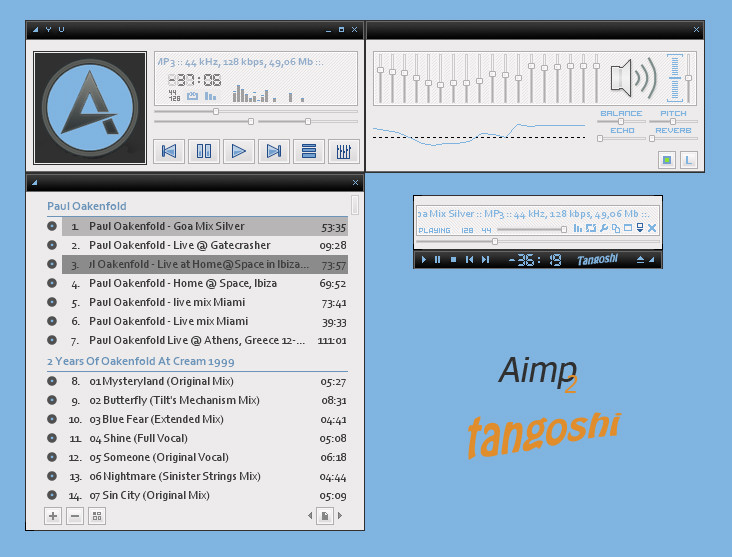
Task: Click the main menu triangle icon in player title bar
Action: 35,29
